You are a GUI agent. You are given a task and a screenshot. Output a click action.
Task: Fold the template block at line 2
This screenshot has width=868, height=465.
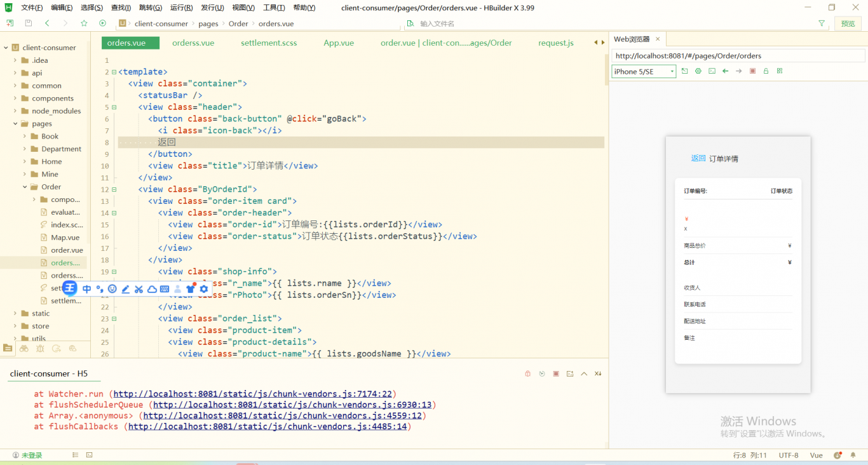click(114, 72)
